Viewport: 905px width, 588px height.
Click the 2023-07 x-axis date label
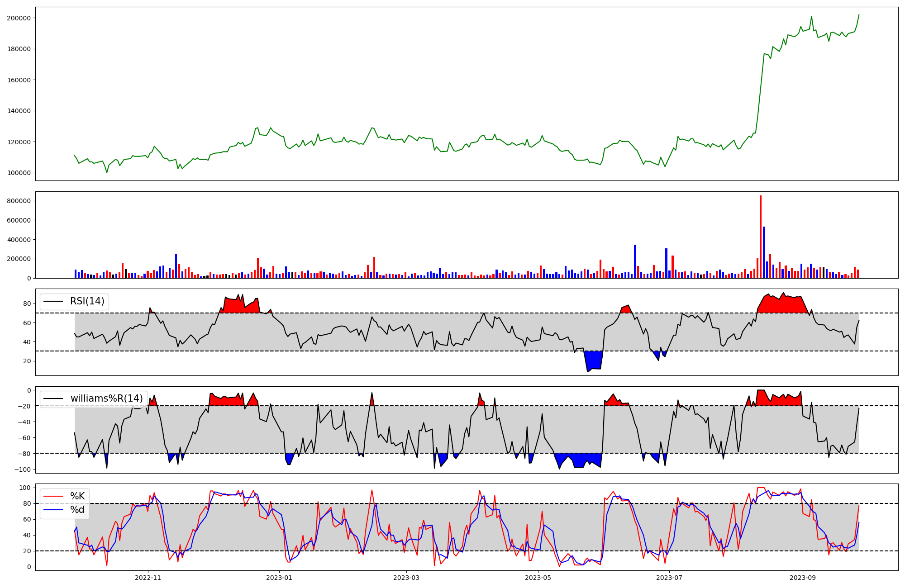click(669, 578)
